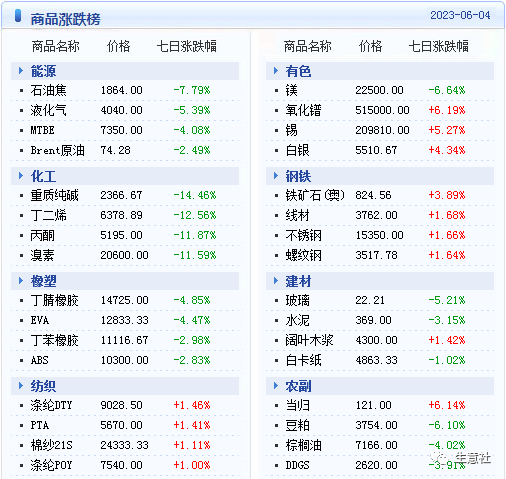Expand the 化工 category arrow

pos(21,176)
